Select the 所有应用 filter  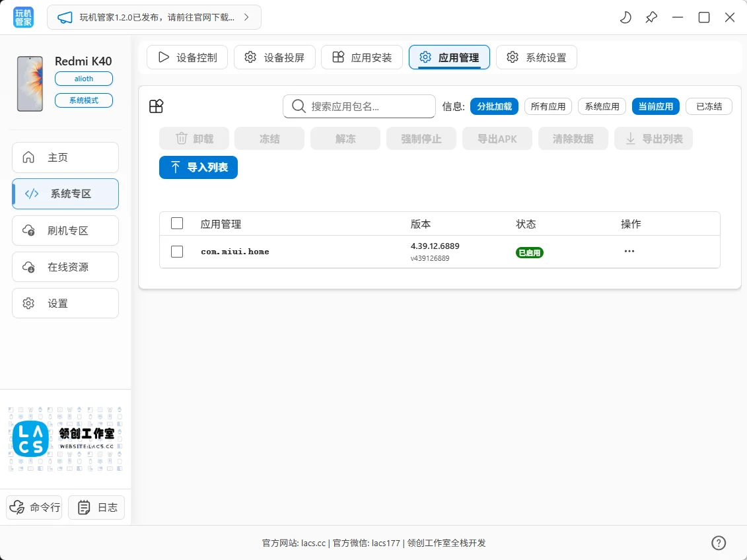pos(548,106)
